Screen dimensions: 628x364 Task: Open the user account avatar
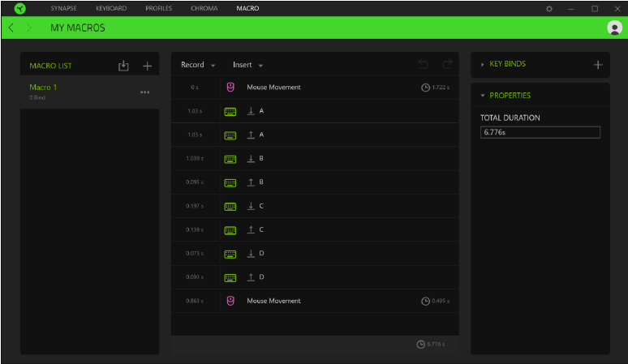(614, 28)
